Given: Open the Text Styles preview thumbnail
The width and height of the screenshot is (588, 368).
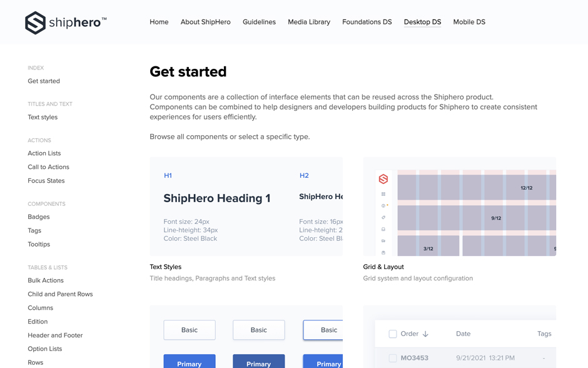Looking at the screenshot, I should [x=246, y=207].
